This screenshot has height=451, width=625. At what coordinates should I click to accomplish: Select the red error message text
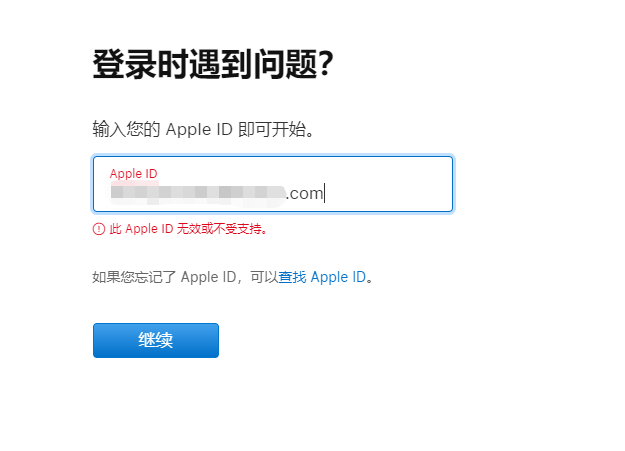(188, 229)
